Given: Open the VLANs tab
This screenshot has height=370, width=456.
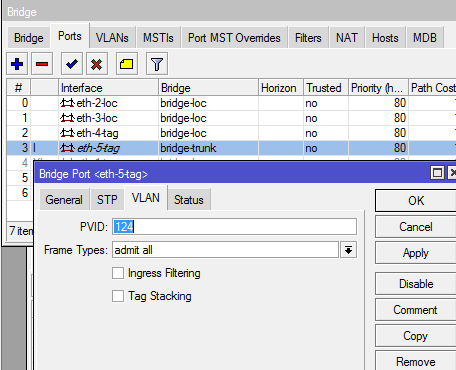Looking at the screenshot, I should click(x=112, y=38).
